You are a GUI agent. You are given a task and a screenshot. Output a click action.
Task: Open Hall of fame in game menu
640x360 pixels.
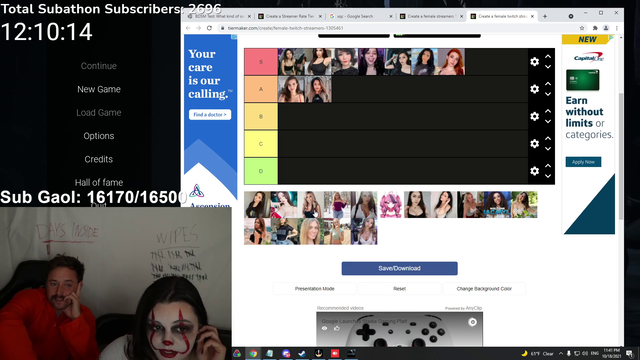99,182
